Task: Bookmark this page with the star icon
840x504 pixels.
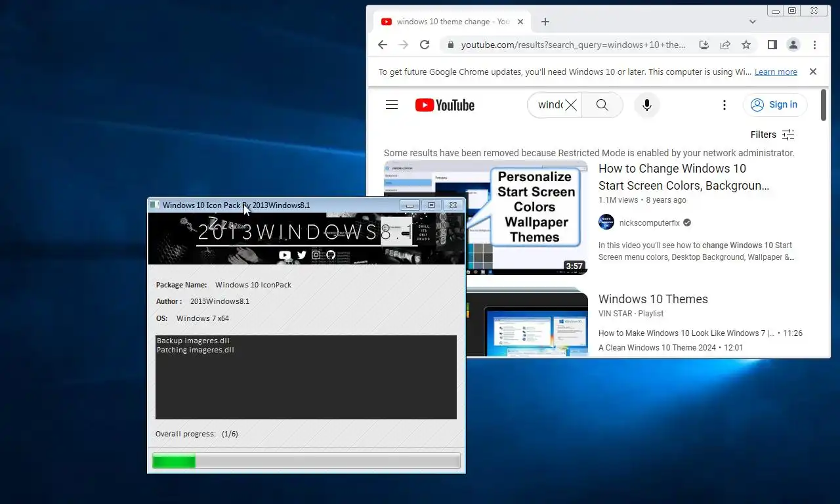Action: pyautogui.click(x=746, y=45)
